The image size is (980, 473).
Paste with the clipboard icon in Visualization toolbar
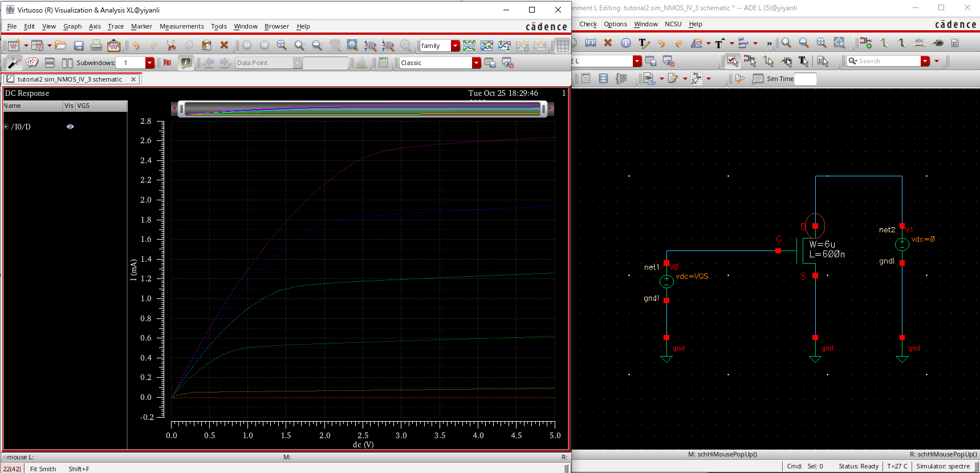tap(206, 45)
